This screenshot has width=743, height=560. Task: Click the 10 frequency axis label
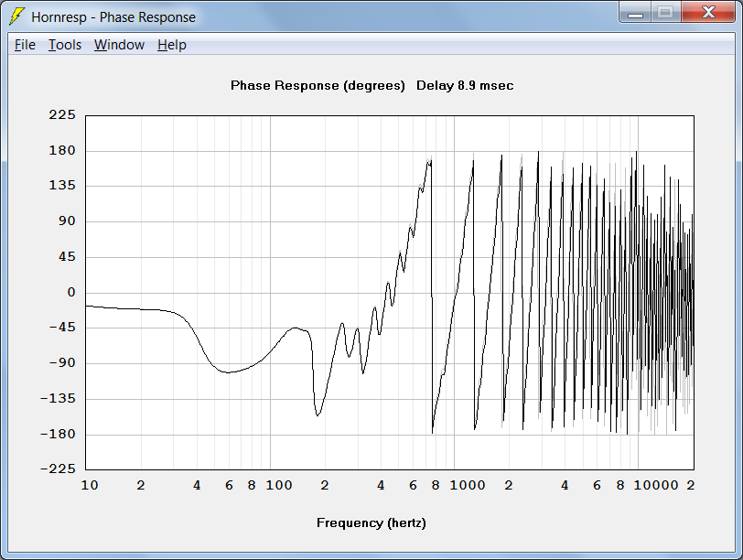pos(90,485)
